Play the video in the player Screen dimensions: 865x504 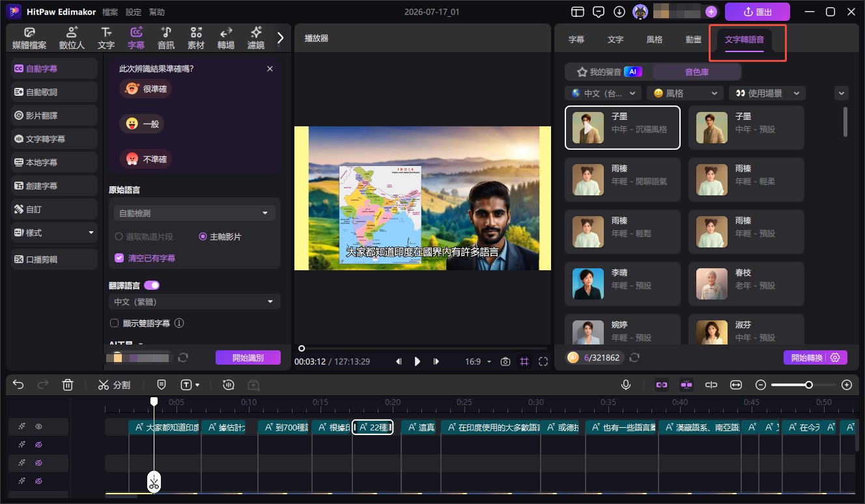pyautogui.click(x=418, y=361)
